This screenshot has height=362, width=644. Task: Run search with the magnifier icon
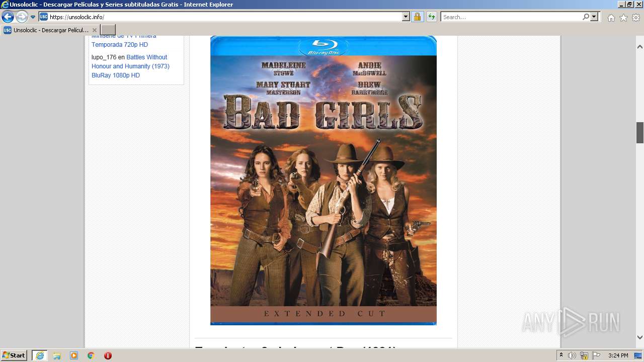(x=586, y=17)
